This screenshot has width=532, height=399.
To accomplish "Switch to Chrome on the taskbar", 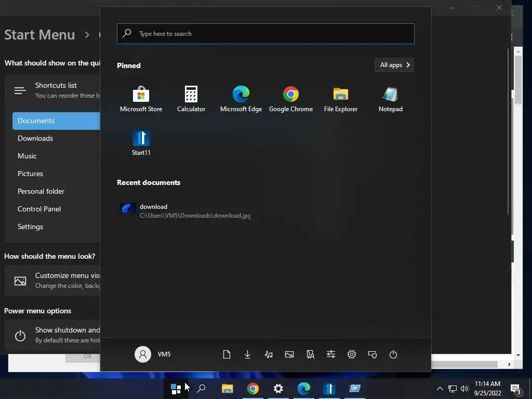I will 253,389.
